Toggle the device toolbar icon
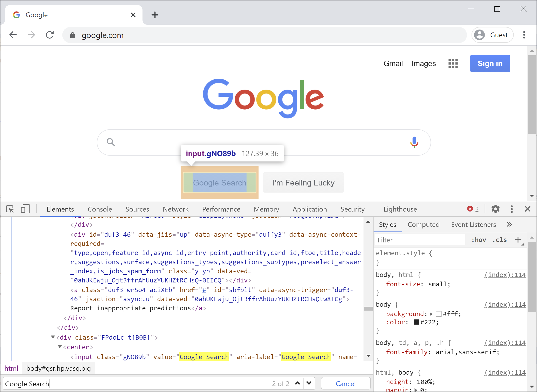Screen dimensions: 537x392 pyautogui.click(x=25, y=209)
